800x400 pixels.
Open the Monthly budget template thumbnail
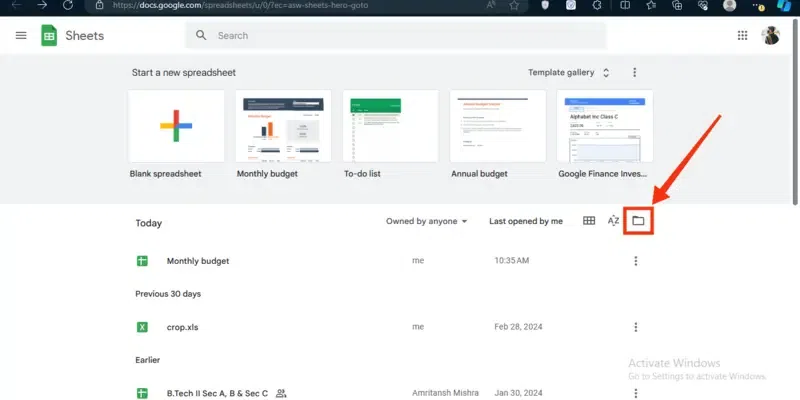(283, 126)
